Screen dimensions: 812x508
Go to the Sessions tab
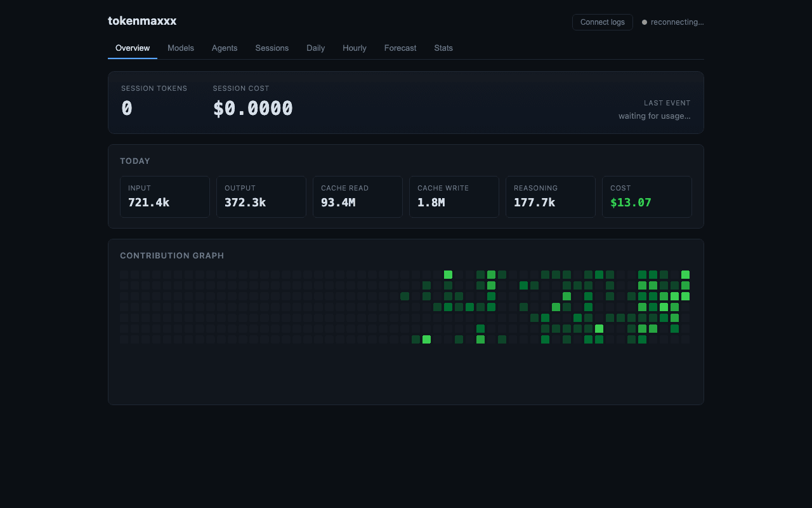click(x=272, y=48)
